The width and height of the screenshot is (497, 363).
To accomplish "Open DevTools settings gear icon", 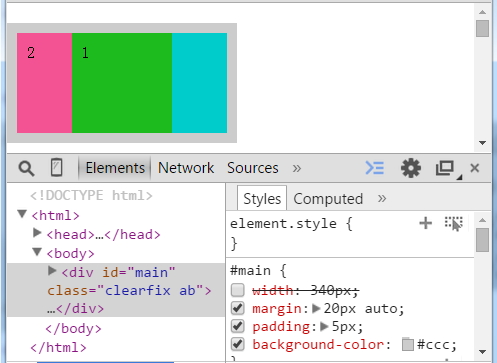I will (411, 168).
